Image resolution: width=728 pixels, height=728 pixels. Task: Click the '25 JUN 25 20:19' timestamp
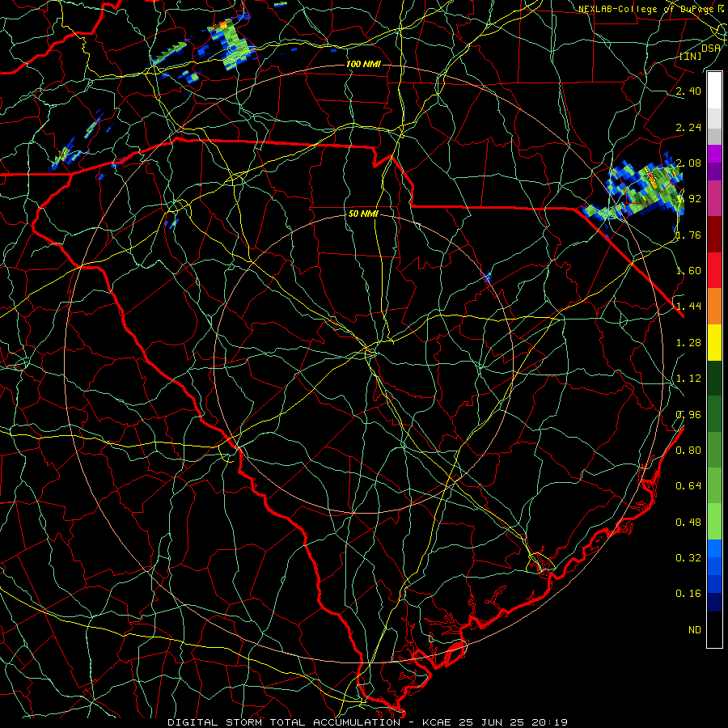tap(514, 722)
